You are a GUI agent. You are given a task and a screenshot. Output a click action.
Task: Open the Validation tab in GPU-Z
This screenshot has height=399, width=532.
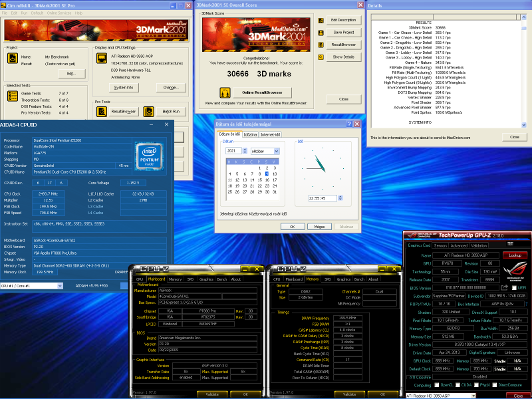(x=479, y=245)
